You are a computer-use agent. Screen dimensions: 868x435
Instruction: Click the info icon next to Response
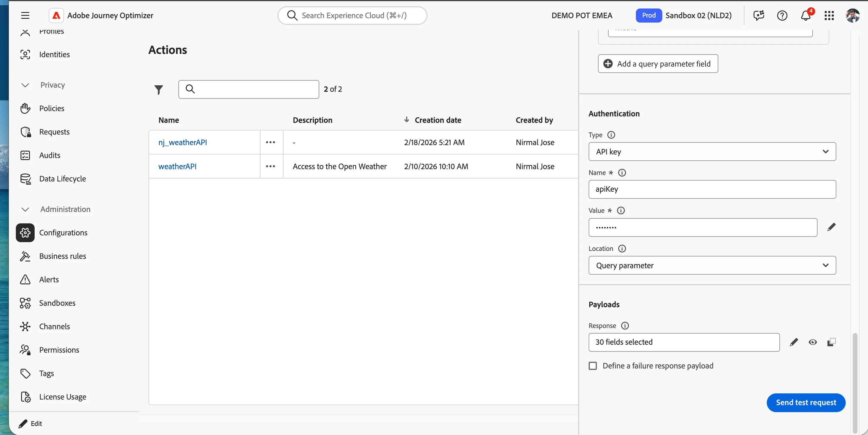pyautogui.click(x=625, y=326)
